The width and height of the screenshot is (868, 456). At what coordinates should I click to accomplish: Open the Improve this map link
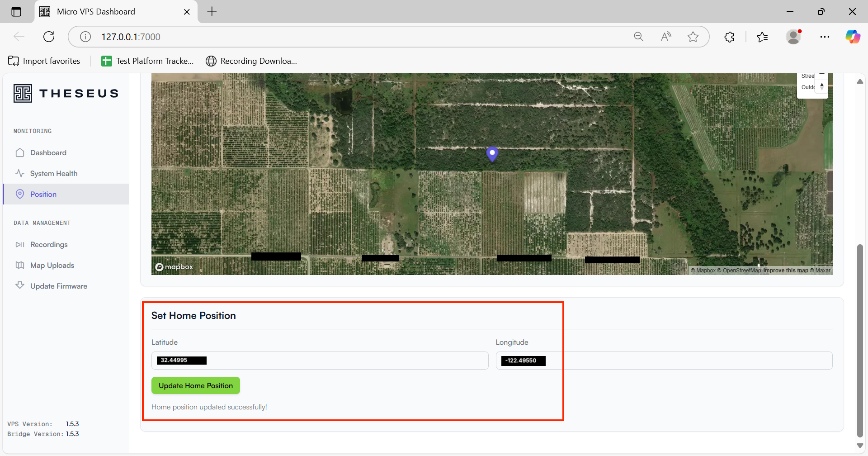(785, 271)
